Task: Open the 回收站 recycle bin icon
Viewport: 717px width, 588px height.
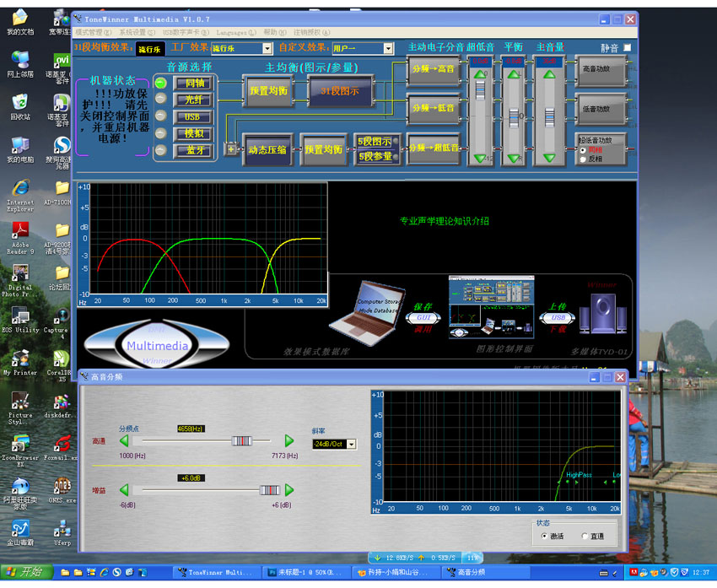Action: tap(19, 105)
